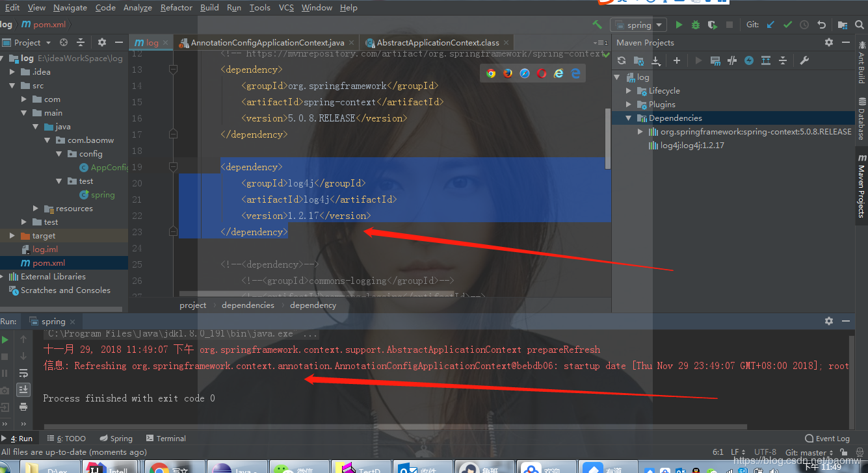Open Project Structure from the main toolbar
This screenshot has width=868, height=473.
click(x=843, y=25)
